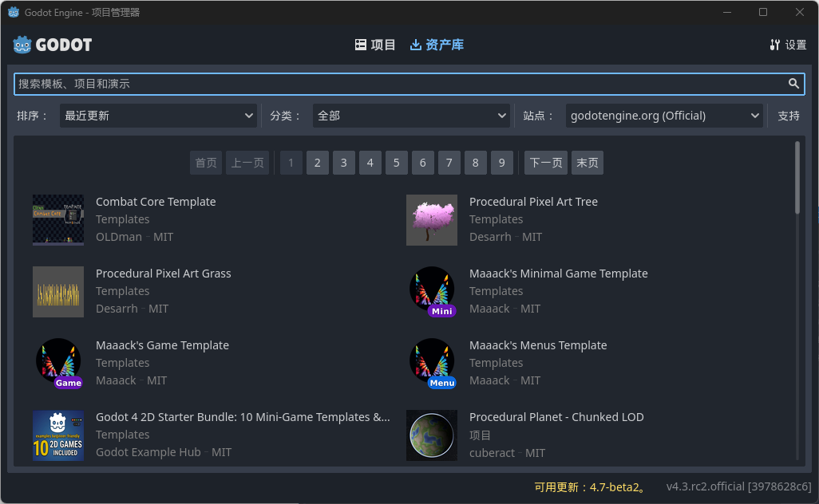The image size is (819, 504).
Task: Open Procedural Planet - Chunked LOD title
Action: click(556, 417)
